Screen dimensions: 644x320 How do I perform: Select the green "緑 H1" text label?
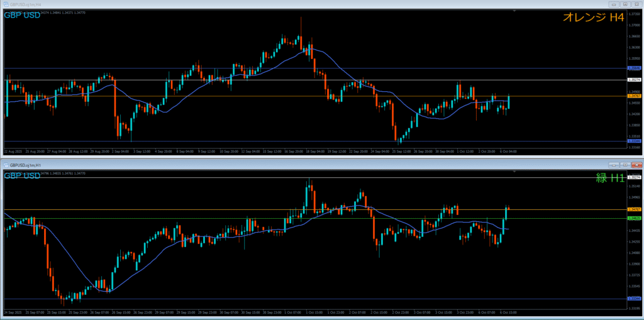click(x=609, y=178)
